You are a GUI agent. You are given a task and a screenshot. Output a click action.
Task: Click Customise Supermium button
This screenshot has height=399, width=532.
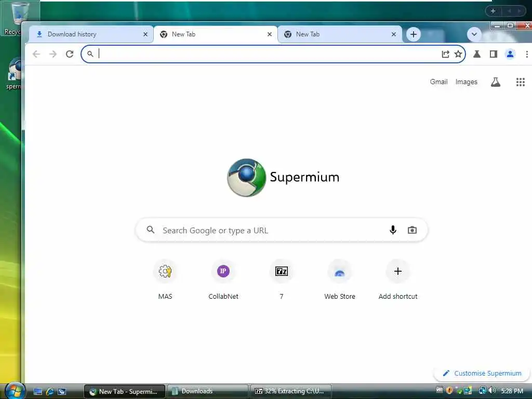482,373
